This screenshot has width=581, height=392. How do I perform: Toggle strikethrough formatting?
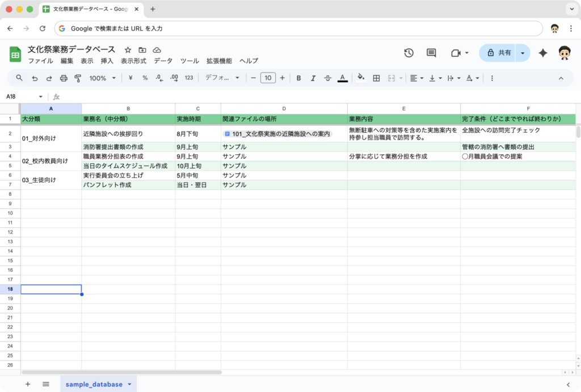[327, 78]
